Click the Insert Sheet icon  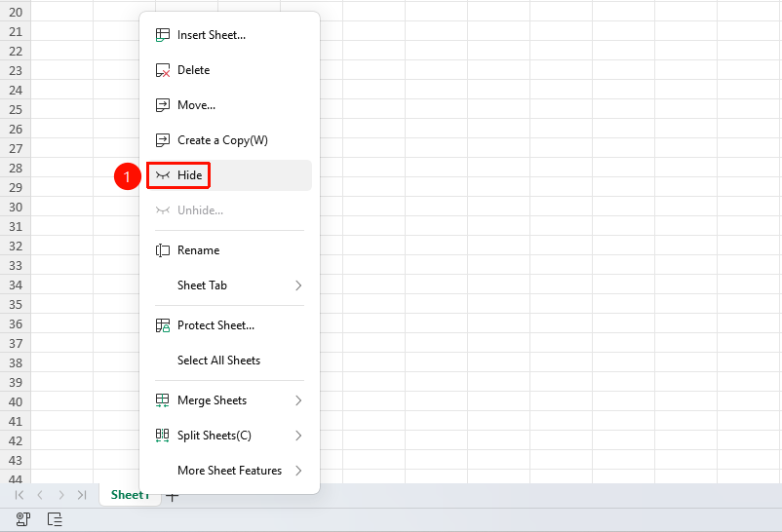coord(163,35)
